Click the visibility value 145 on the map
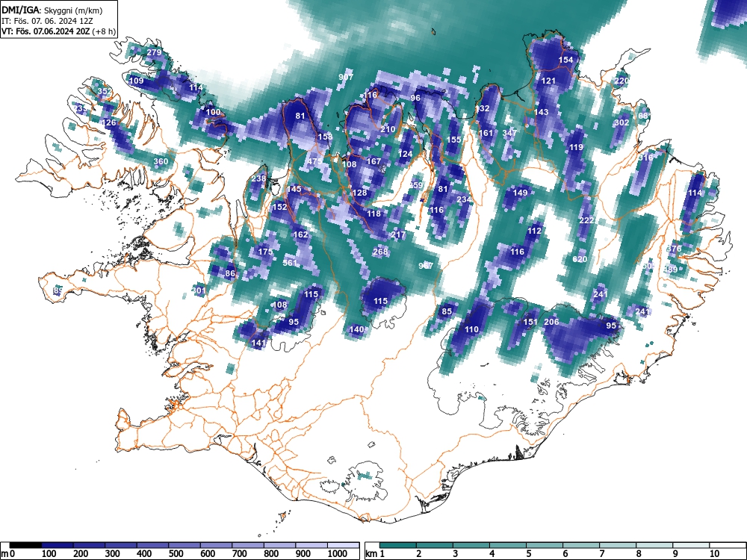 (294, 189)
